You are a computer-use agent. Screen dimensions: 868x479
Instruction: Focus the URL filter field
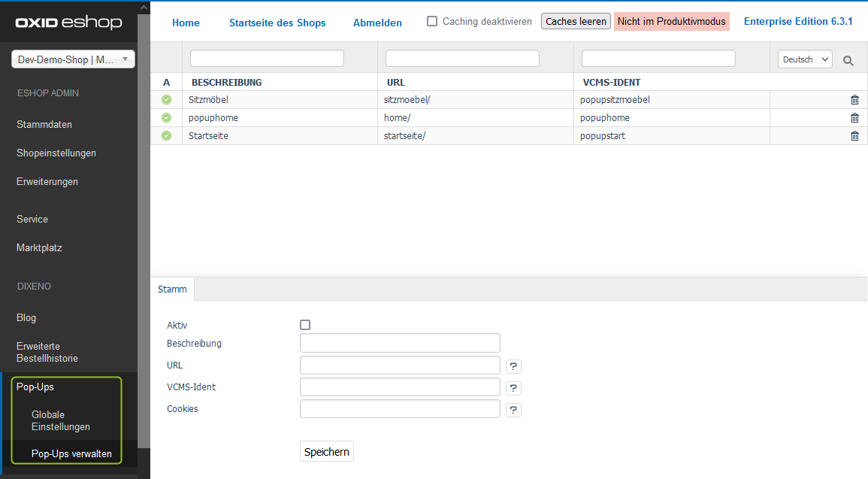[x=462, y=58]
